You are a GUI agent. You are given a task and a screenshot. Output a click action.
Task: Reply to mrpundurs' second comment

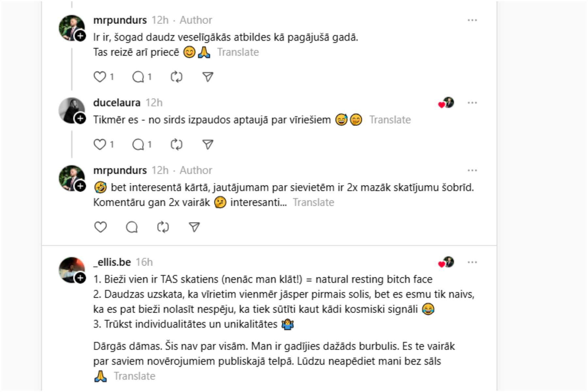[x=132, y=227]
